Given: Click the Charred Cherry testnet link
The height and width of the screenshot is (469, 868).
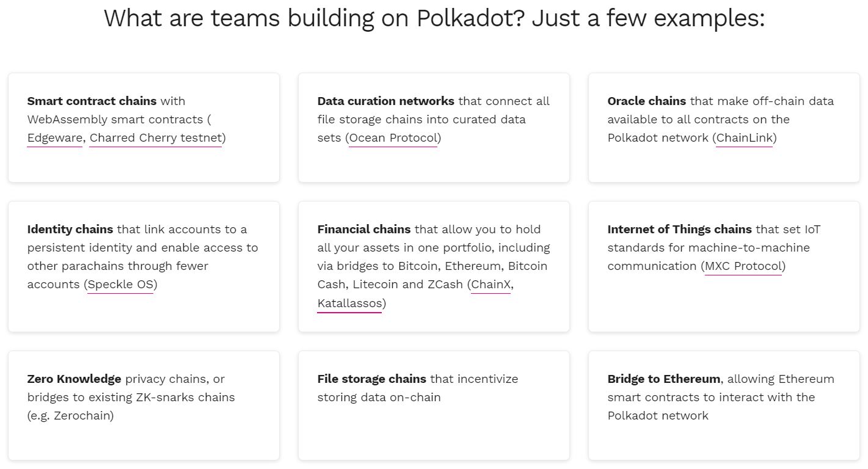Looking at the screenshot, I should (x=155, y=138).
